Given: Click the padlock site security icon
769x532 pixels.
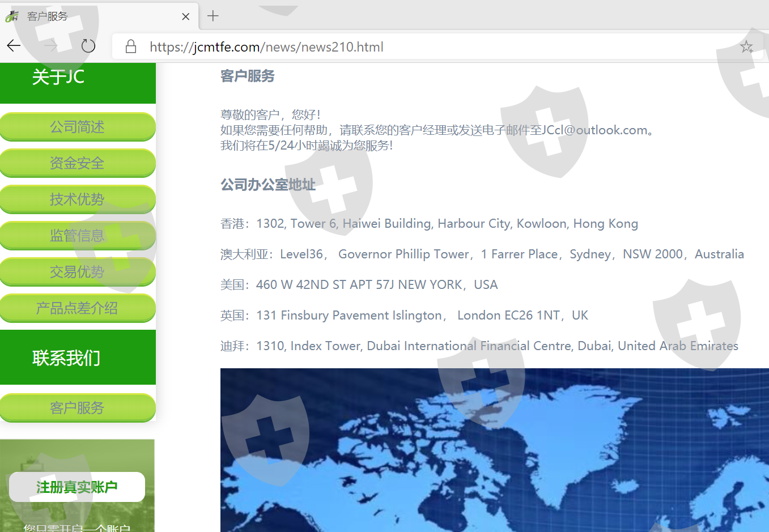Looking at the screenshot, I should [131, 46].
